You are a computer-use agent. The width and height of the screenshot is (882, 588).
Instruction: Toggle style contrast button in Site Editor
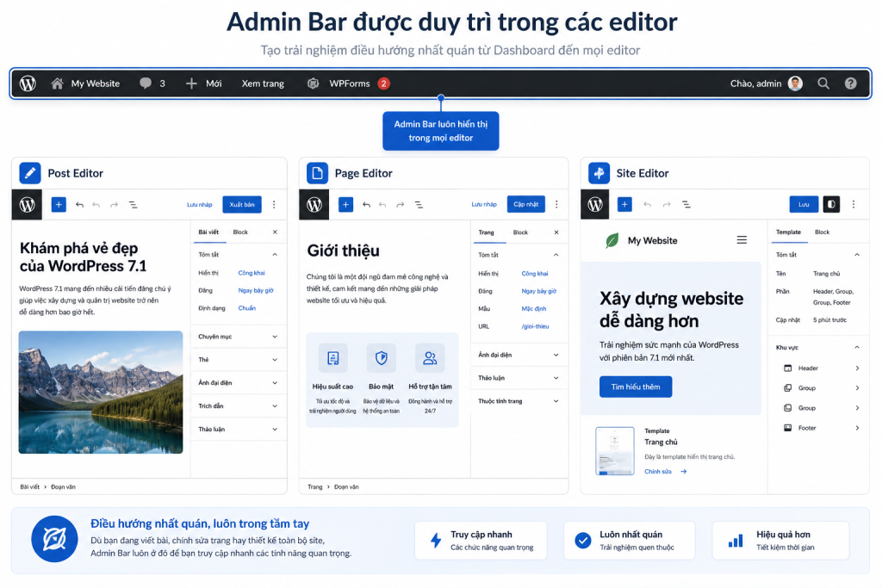tap(831, 205)
